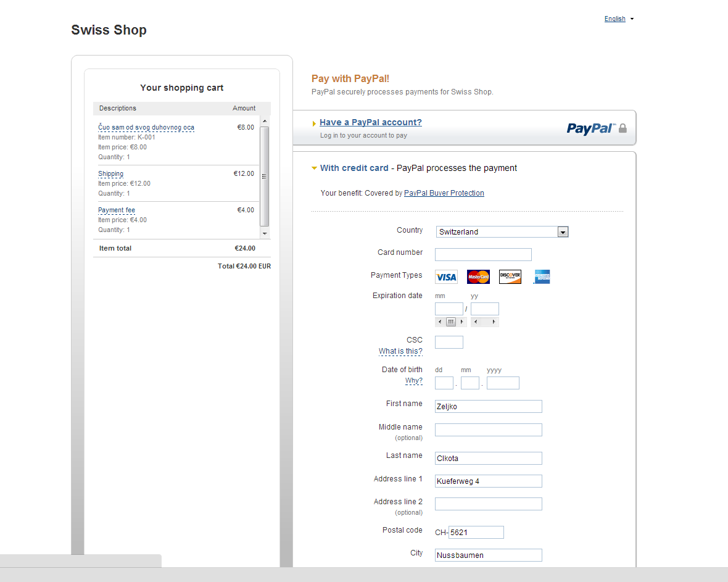Open Čuo sam od svog duhovnog oca item
The image size is (728, 582).
[146, 127]
